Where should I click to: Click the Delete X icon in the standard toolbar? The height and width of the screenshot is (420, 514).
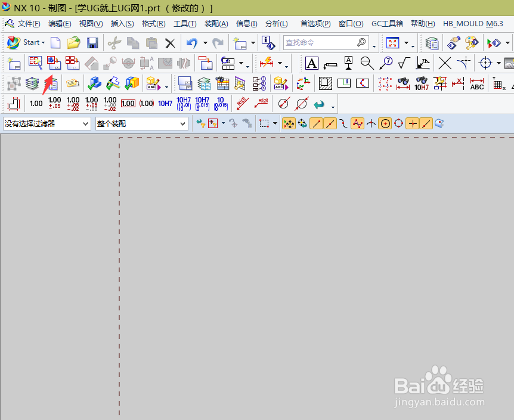[170, 43]
